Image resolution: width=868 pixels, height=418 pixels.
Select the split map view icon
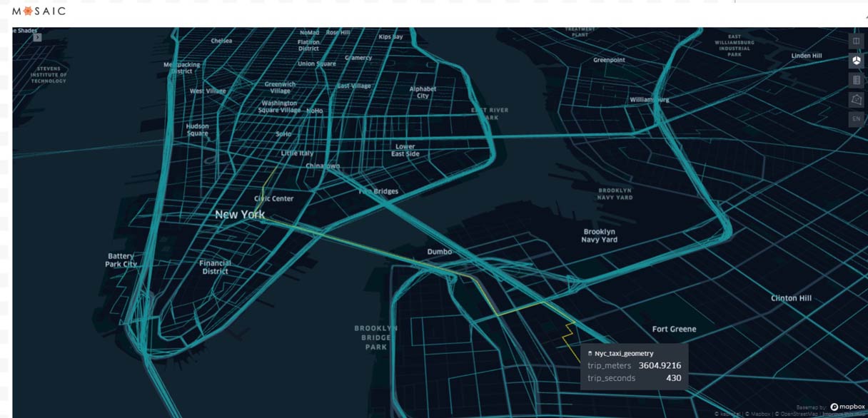856,41
